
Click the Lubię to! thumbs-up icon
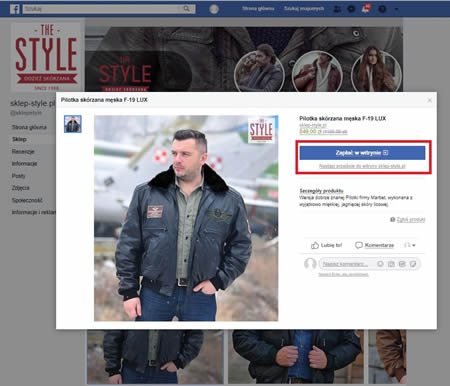315,245
